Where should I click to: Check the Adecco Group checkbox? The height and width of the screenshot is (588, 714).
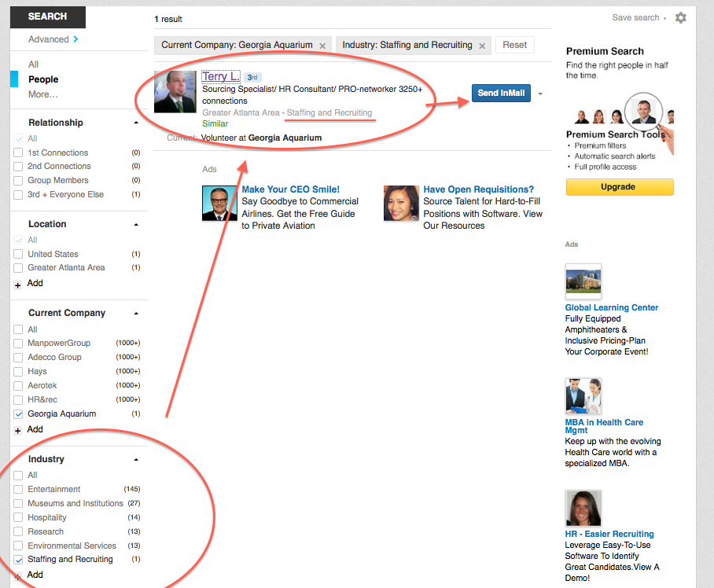tap(18, 357)
